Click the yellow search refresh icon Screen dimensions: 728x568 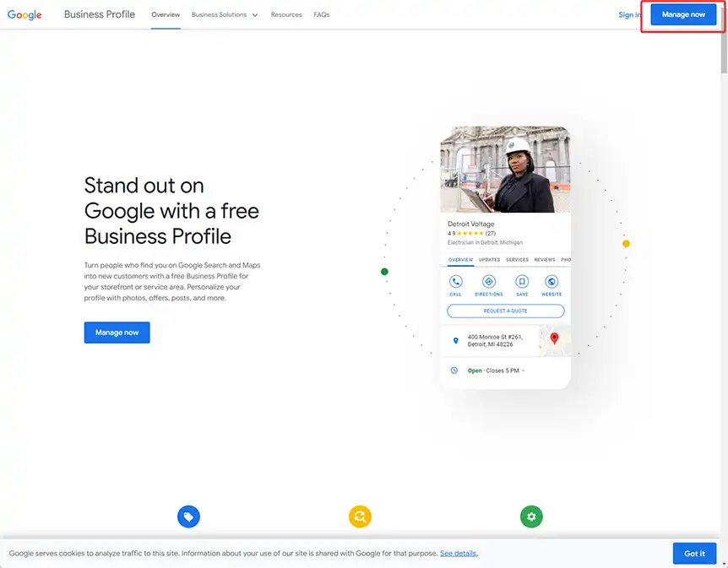coord(360,517)
